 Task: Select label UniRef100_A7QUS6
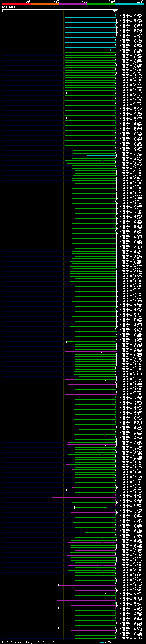pos(131,93)
